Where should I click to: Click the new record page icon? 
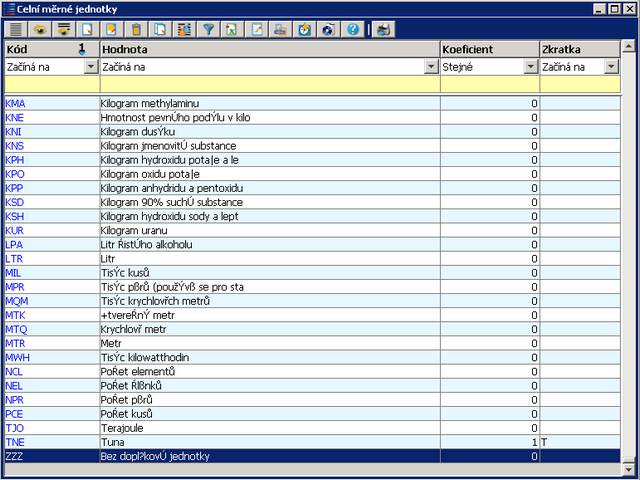click(x=89, y=29)
